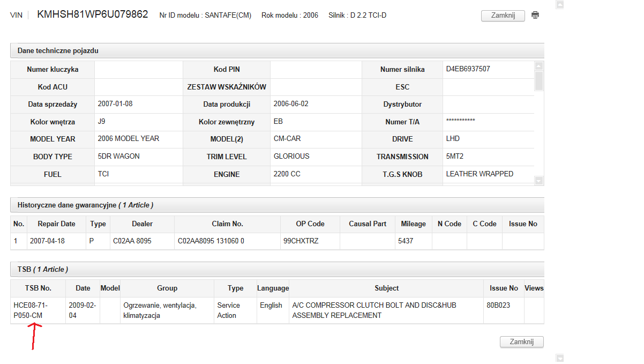The width and height of the screenshot is (644, 364).
Task: Click the sale date 2007-01-08
Action: pos(115,103)
